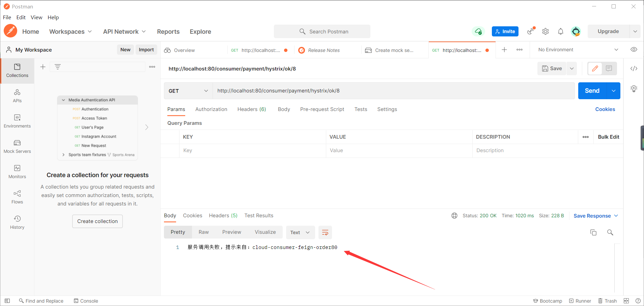This screenshot has width=644, height=306.
Task: Click Bulk Edit link
Action: click(x=609, y=137)
